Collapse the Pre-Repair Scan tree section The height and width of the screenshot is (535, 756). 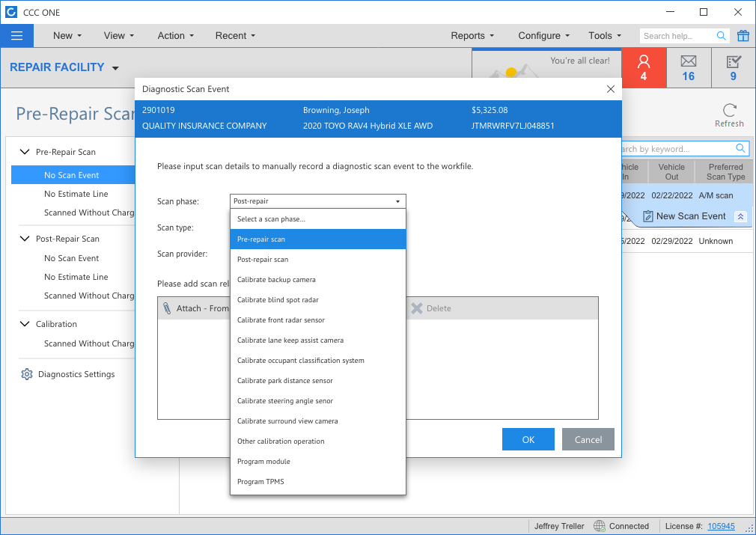pyautogui.click(x=25, y=152)
